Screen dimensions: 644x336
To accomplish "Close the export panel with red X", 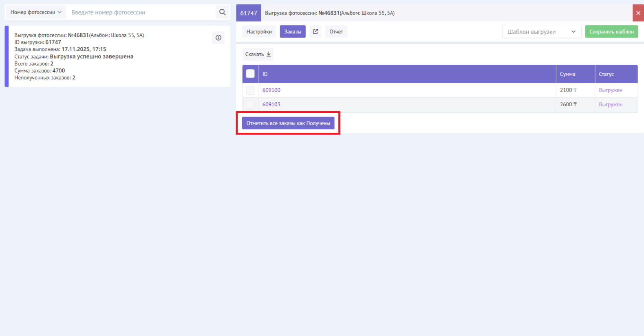I will point(638,13).
